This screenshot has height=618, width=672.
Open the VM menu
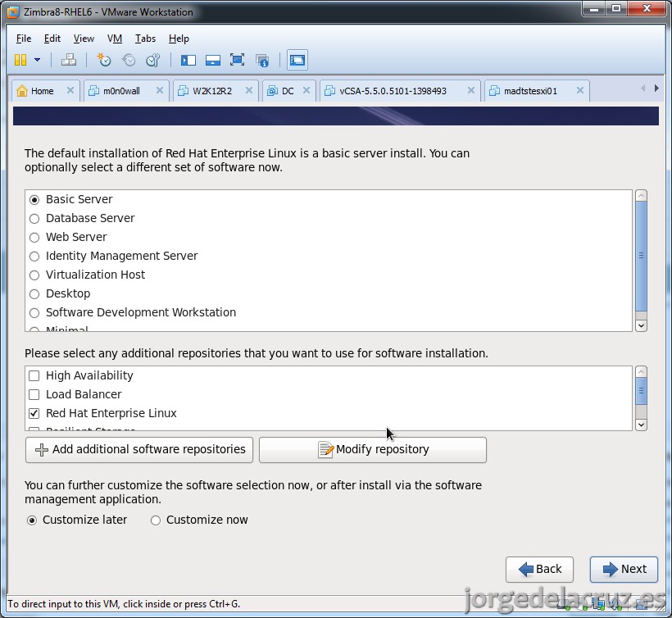point(115,39)
